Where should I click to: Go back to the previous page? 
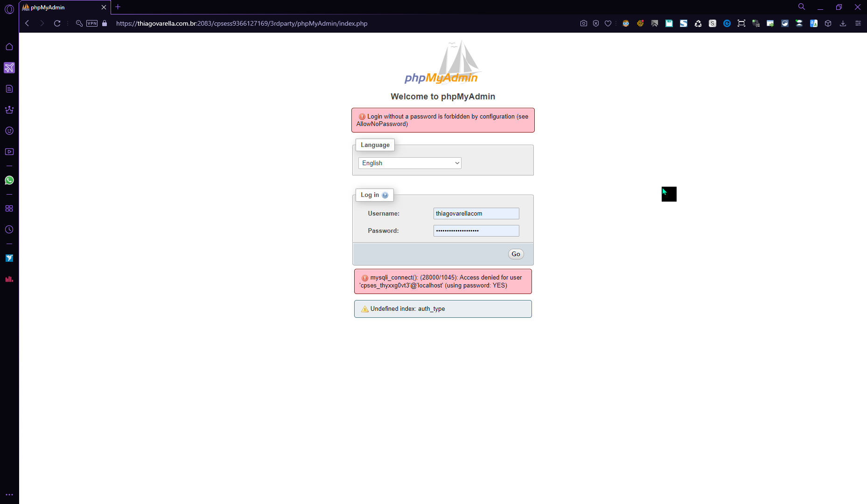click(x=27, y=23)
